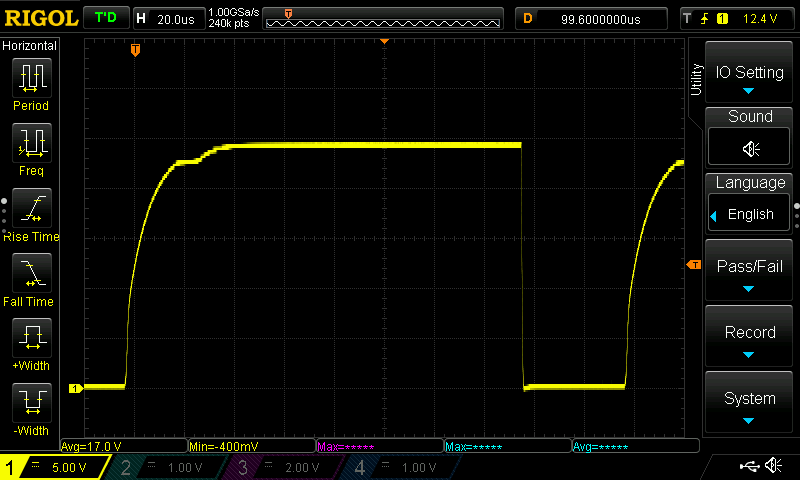The width and height of the screenshot is (800, 480).
Task: Open the Language selector showing English
Action: coord(750,214)
